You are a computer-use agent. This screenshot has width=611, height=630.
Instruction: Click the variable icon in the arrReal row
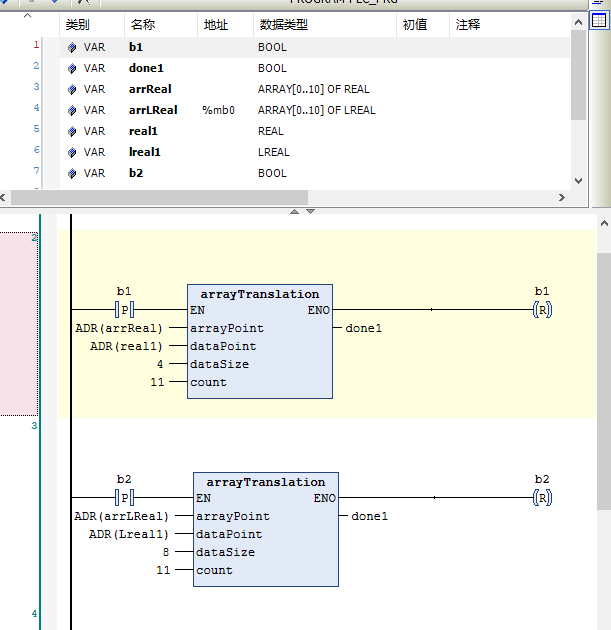(x=72, y=90)
